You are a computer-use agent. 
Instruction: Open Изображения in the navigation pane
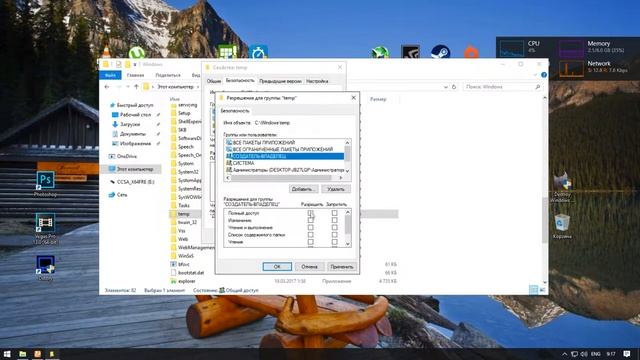coord(131,144)
